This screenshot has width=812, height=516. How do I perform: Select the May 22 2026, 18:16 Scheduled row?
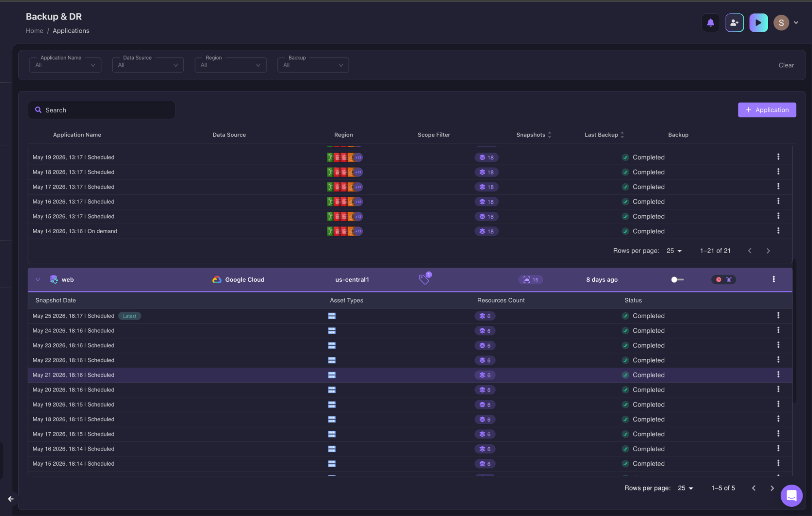(x=410, y=360)
